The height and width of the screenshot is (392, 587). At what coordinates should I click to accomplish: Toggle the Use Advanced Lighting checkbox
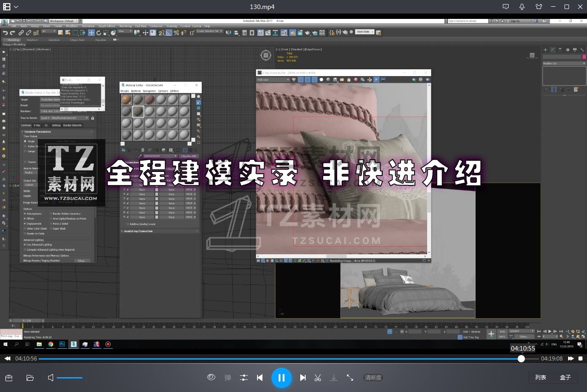tap(25, 244)
